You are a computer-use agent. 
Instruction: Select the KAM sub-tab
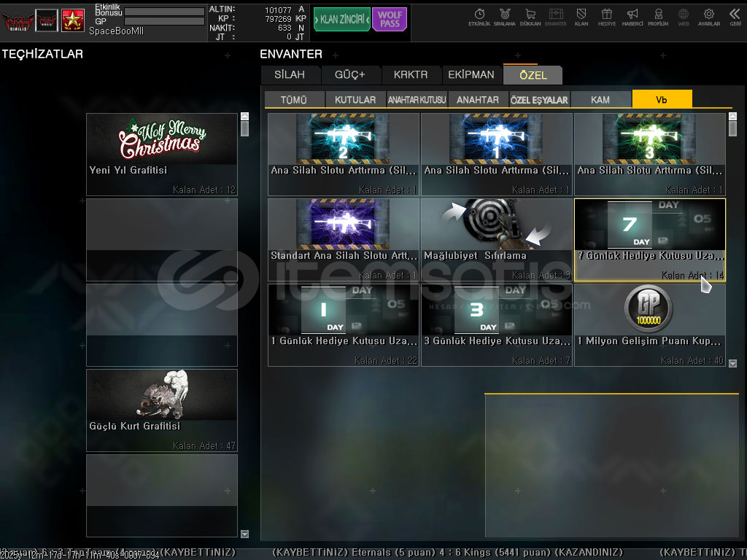(600, 100)
